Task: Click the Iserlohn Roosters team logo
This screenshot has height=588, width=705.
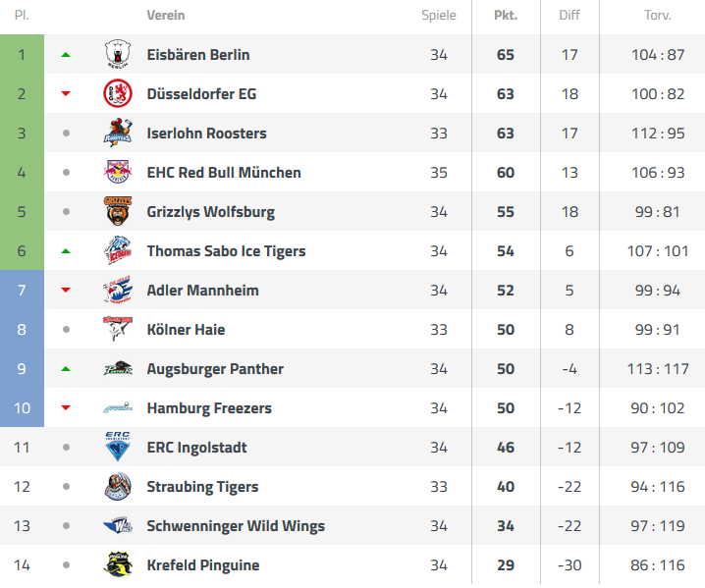Action: click(118, 133)
